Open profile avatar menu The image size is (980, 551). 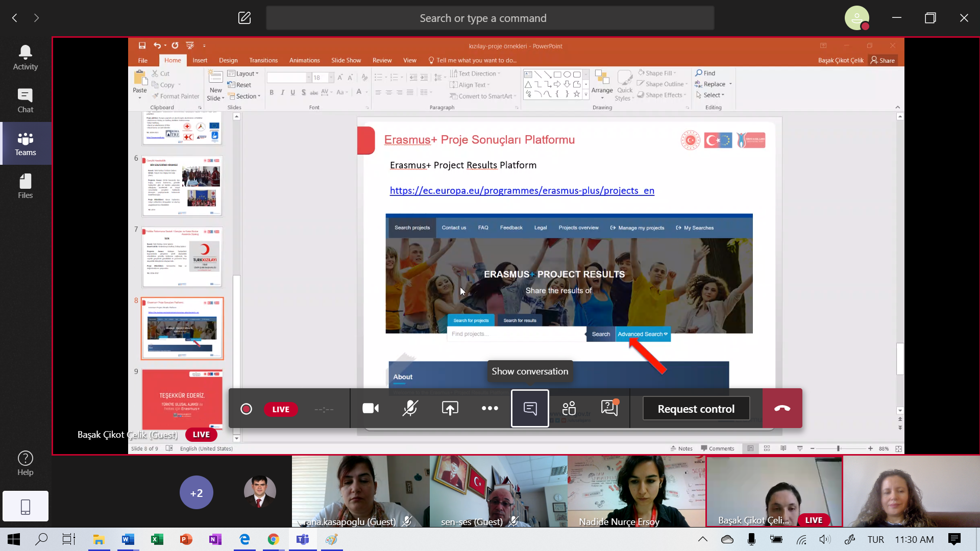tap(856, 18)
